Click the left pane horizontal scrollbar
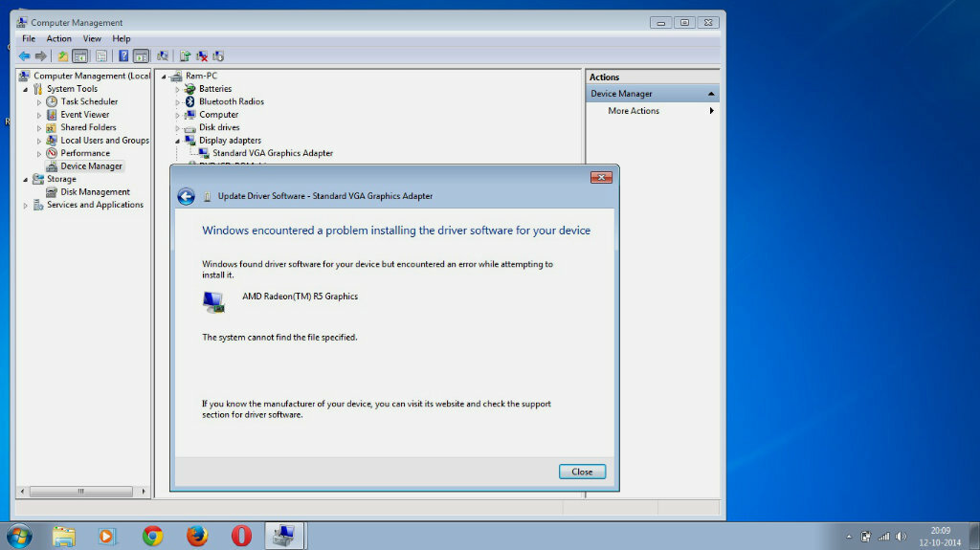Image resolution: width=980 pixels, height=550 pixels. (82, 492)
